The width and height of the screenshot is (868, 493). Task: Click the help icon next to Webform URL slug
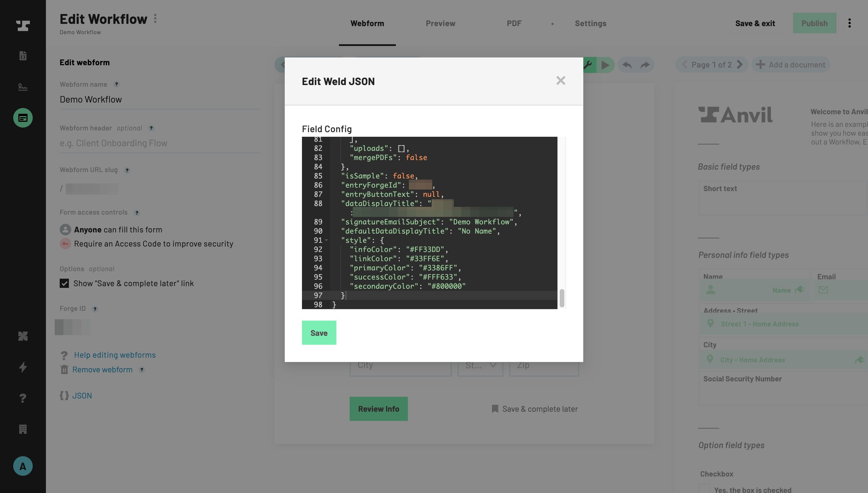coord(127,170)
